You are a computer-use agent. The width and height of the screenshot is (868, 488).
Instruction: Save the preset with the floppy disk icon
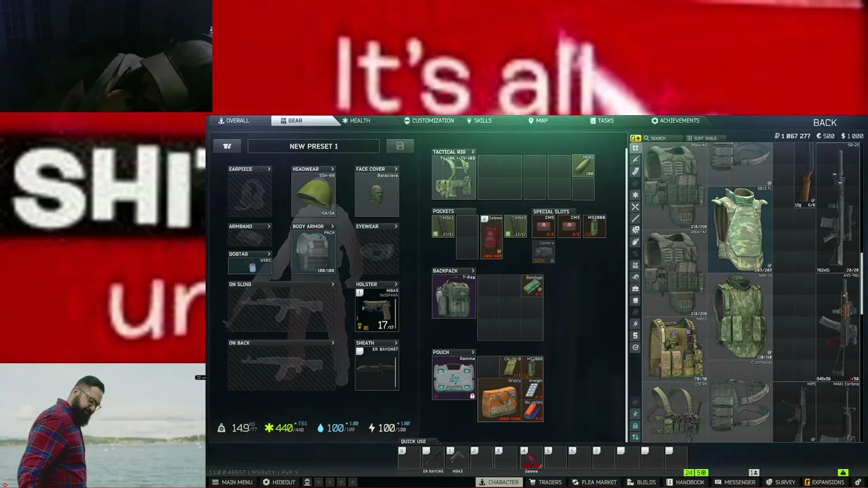pos(400,146)
